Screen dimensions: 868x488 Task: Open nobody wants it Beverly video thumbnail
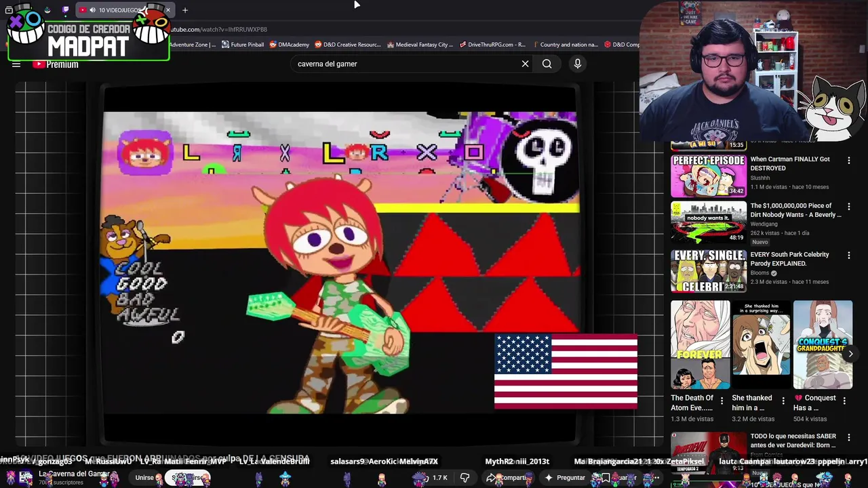tap(709, 222)
